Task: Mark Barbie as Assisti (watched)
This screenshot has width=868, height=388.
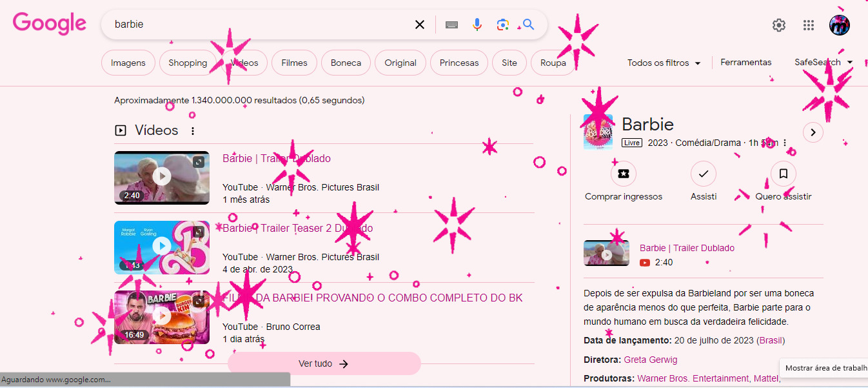Action: [704, 174]
